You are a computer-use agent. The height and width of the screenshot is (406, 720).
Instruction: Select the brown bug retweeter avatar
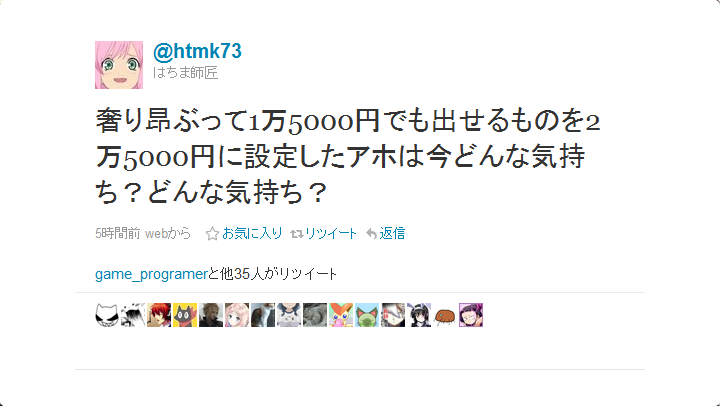point(445,315)
